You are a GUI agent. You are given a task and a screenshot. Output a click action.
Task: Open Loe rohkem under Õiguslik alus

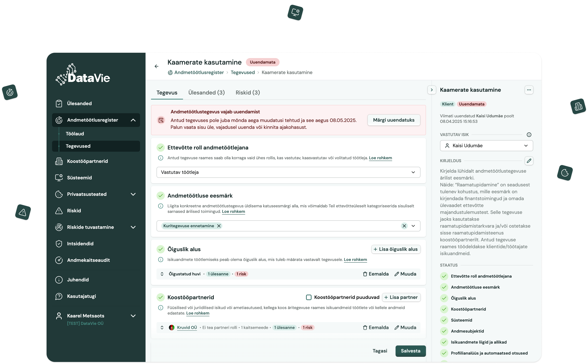coord(355,260)
